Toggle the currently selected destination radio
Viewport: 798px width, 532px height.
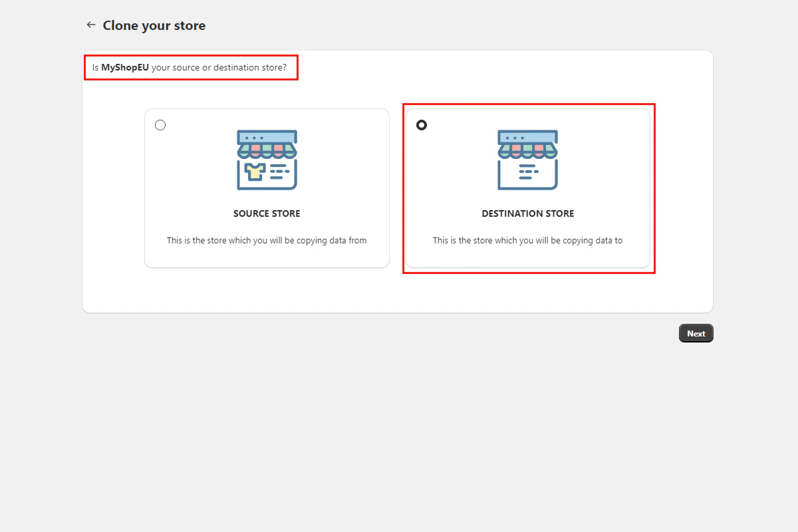(422, 124)
